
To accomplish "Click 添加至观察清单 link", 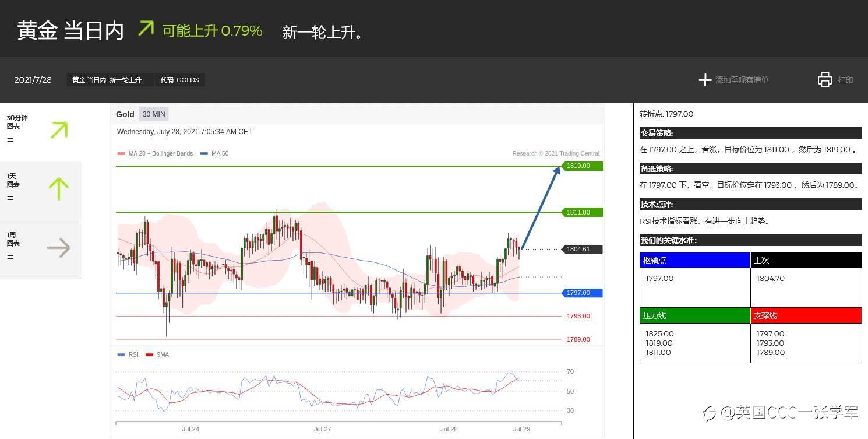I will pyautogui.click(x=742, y=80).
